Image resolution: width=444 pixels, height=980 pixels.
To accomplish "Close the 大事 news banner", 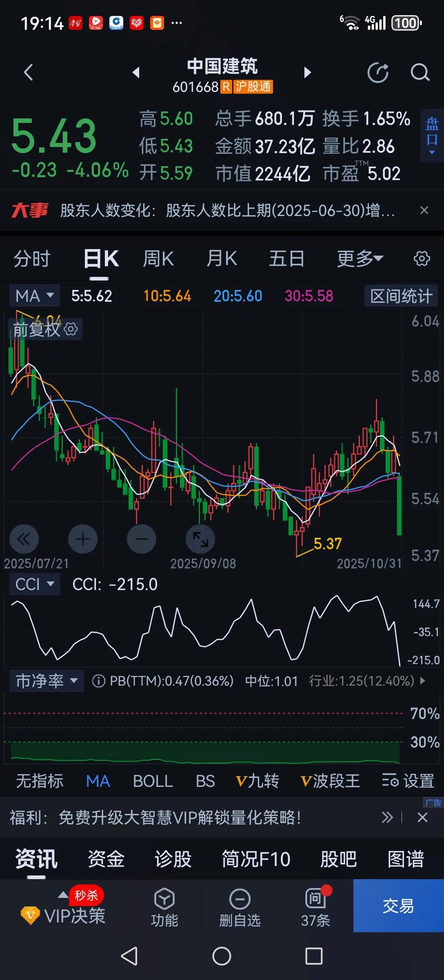I will [424, 210].
